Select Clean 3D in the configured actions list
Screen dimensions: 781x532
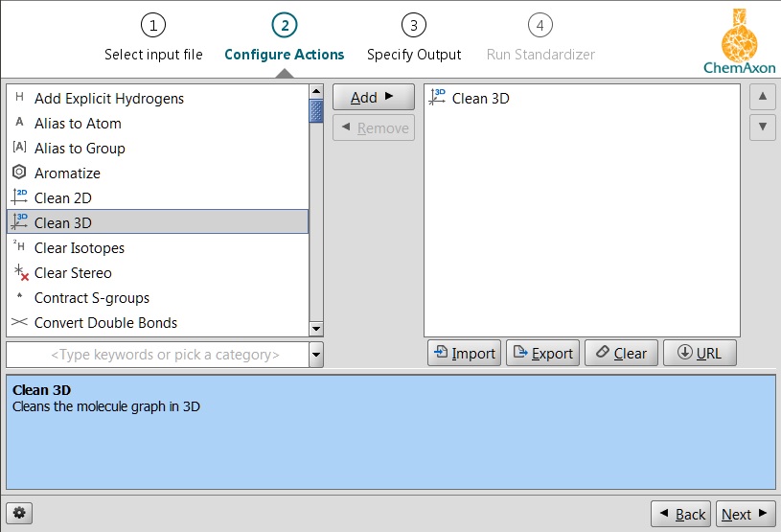click(x=480, y=98)
